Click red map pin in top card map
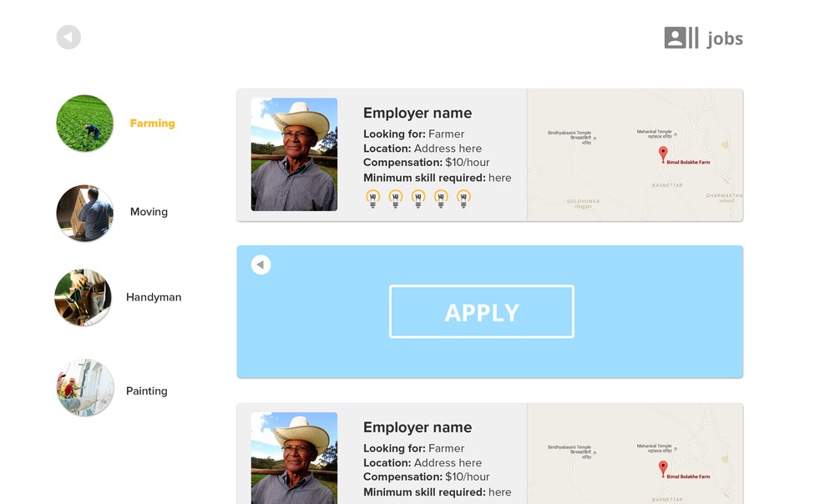Screen dimensions: 835x504 click(663, 154)
